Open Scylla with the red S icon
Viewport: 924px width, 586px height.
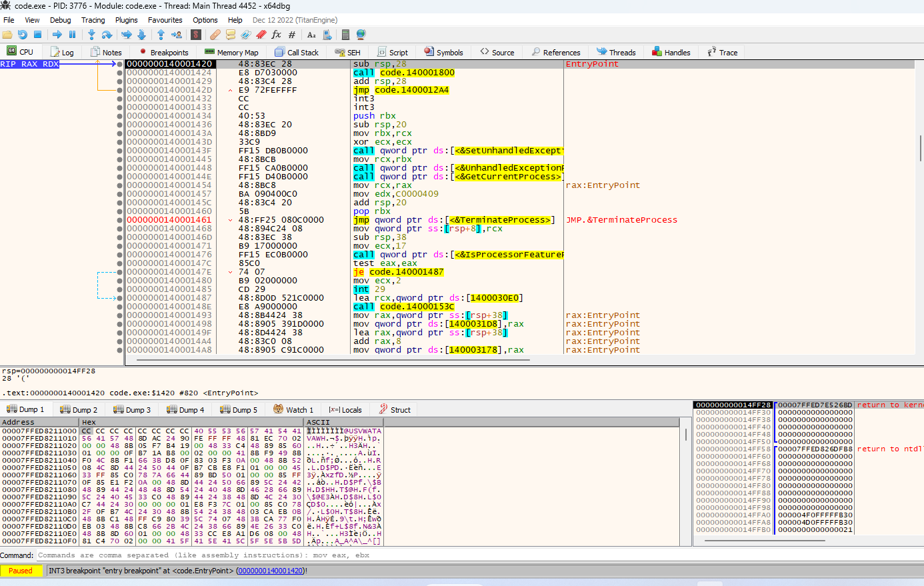pyautogui.click(x=196, y=35)
